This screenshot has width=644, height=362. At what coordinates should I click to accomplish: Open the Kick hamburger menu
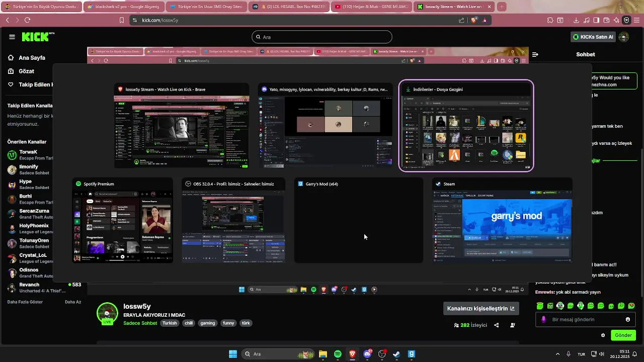pos(12,37)
